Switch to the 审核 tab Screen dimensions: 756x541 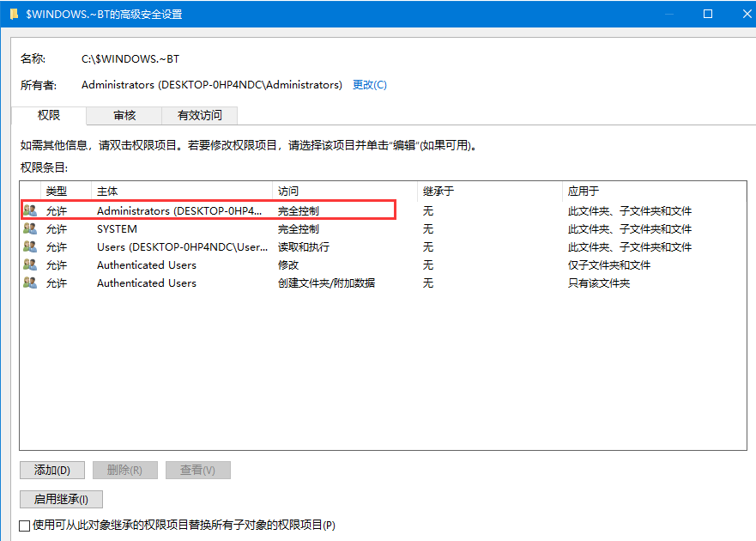(x=124, y=115)
